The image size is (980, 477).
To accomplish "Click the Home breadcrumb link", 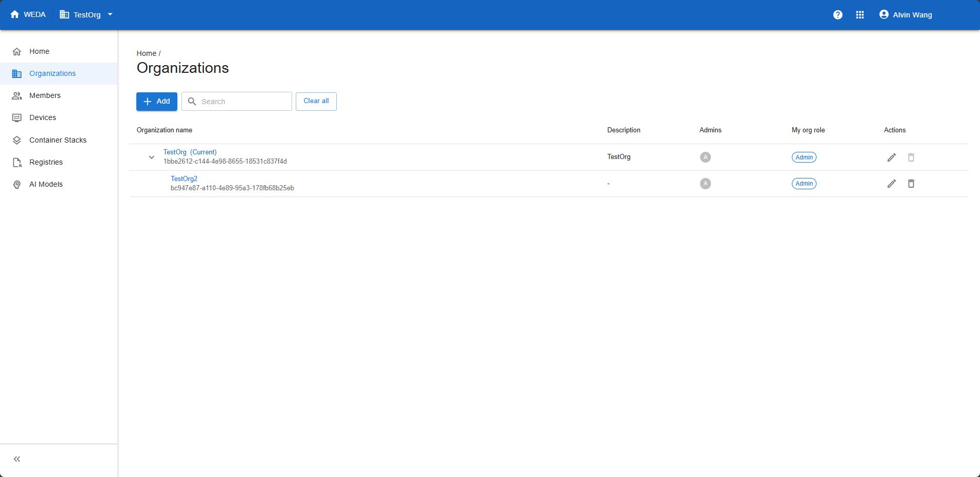I will tap(147, 53).
